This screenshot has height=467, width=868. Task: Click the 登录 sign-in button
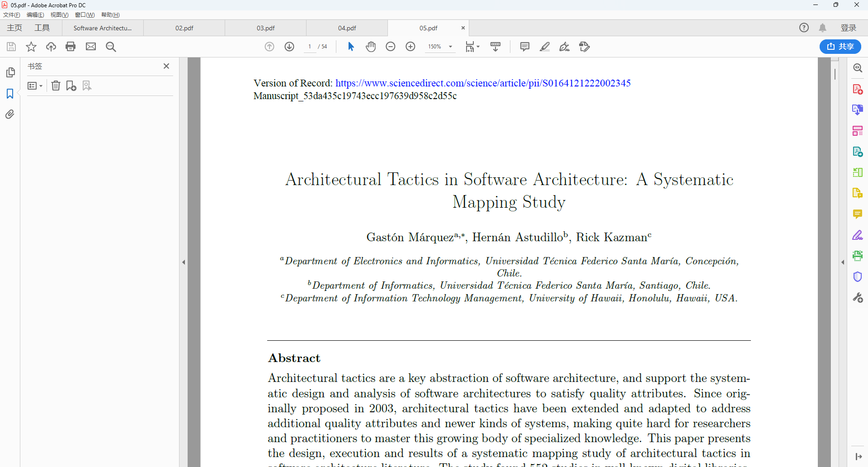click(x=849, y=28)
